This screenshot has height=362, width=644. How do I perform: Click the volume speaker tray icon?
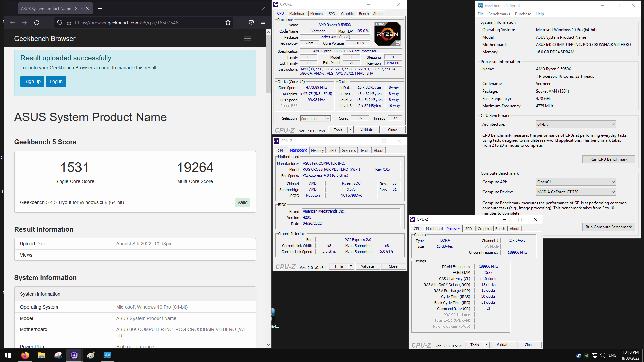[603, 355]
